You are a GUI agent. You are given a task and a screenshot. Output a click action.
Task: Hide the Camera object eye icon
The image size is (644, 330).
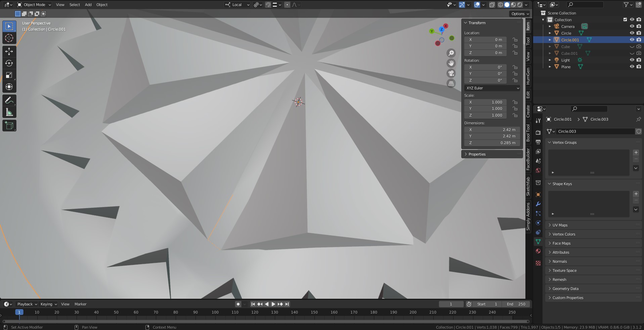point(632,26)
